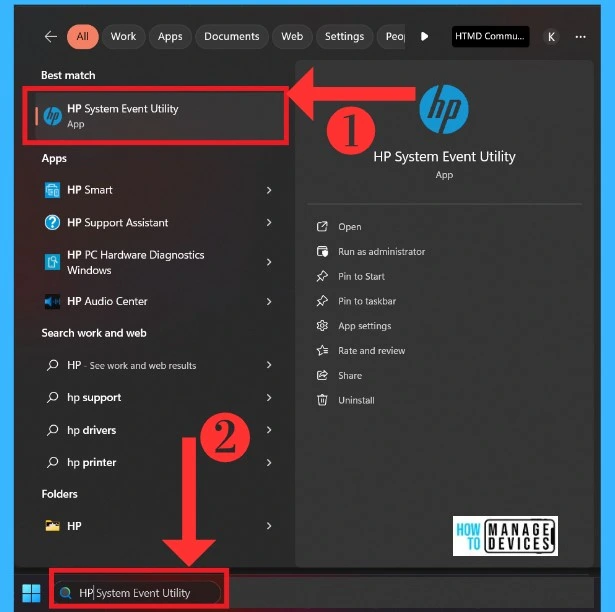The width and height of the screenshot is (615, 612).
Task: Click the HP Support Assistant question mark icon
Action: pos(52,223)
